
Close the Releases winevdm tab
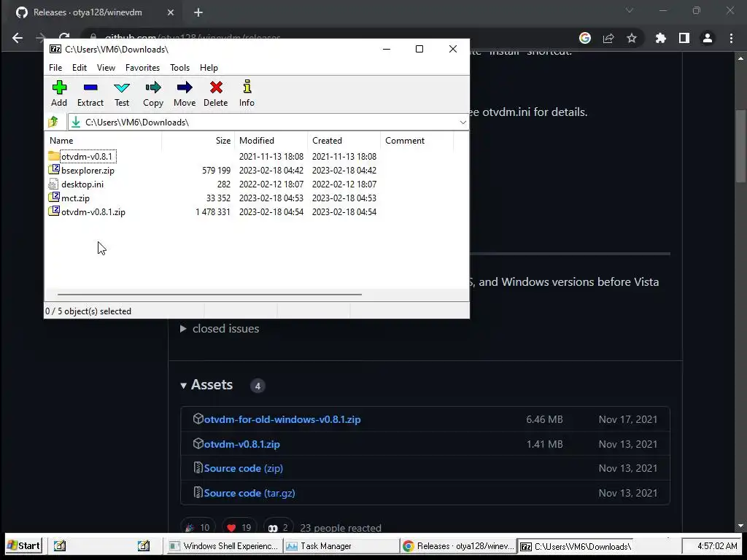[x=171, y=12]
